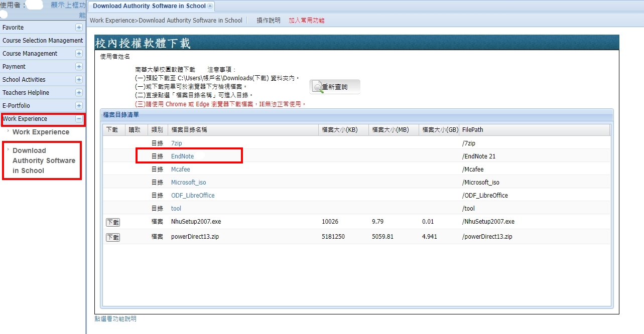Sort by 類別 column header

point(158,129)
